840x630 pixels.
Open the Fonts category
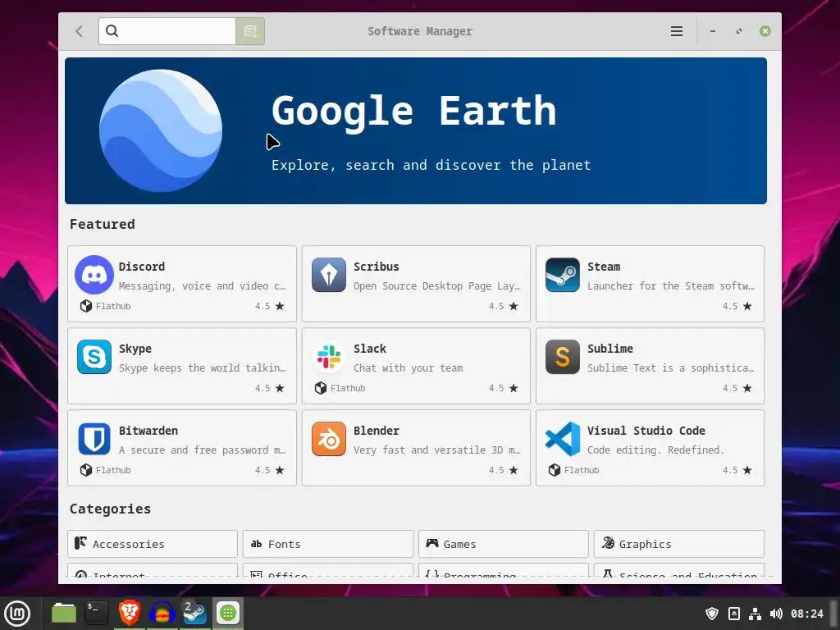pos(328,544)
